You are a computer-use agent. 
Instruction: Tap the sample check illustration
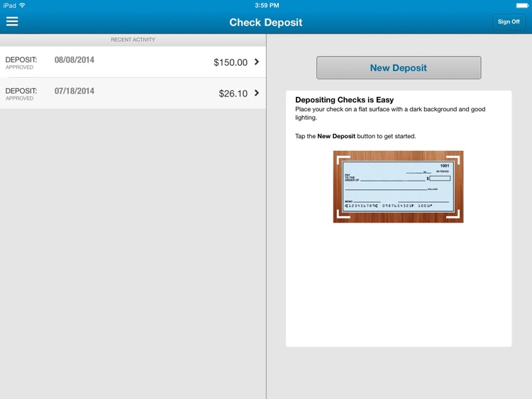pos(399,187)
